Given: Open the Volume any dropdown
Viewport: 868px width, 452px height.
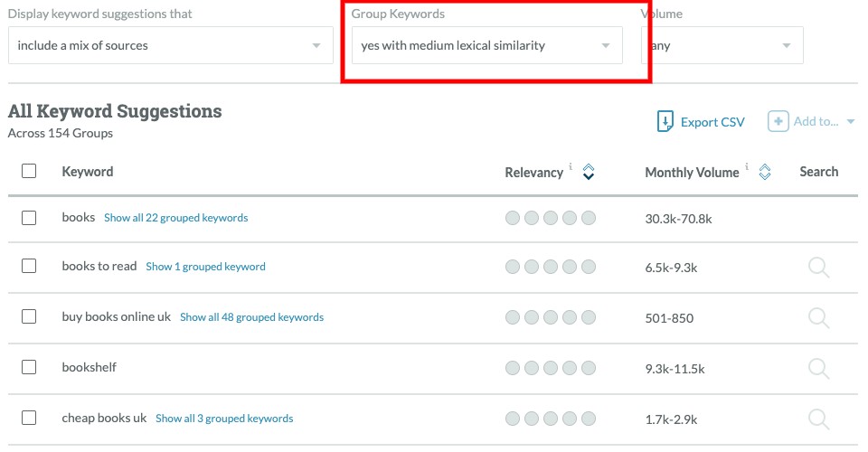Looking at the screenshot, I should pyautogui.click(x=722, y=45).
